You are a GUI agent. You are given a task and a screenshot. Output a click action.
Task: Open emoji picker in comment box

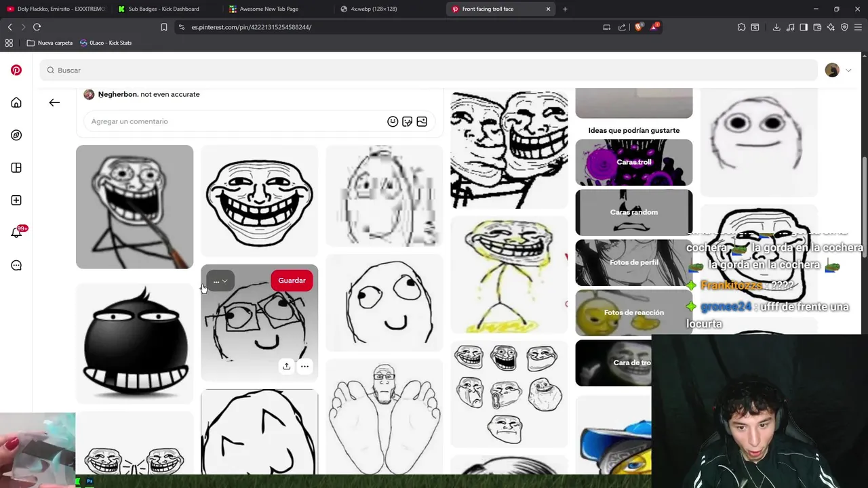pos(393,121)
